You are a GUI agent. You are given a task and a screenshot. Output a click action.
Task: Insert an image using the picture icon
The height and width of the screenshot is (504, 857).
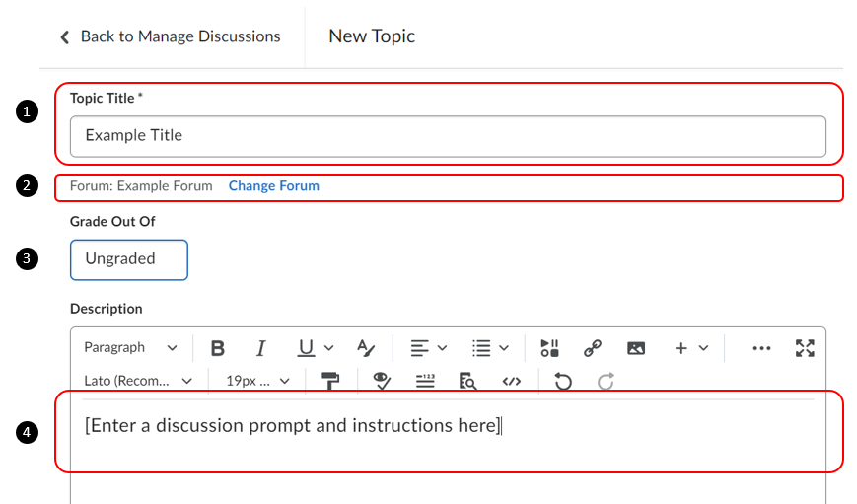click(x=636, y=348)
